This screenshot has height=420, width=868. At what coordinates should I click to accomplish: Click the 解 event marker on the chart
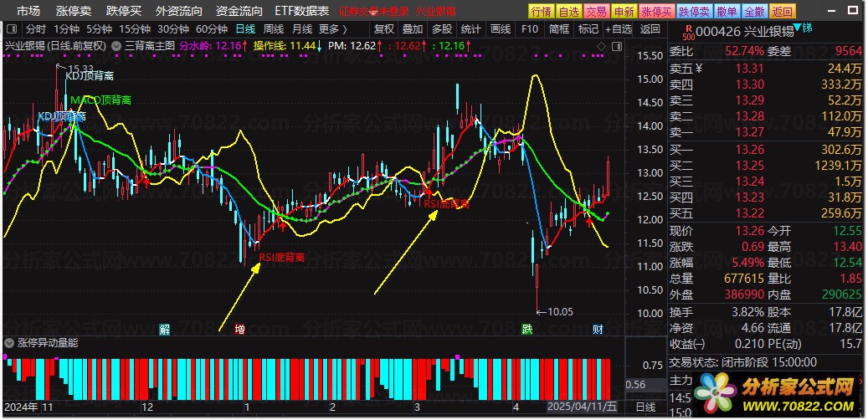164,330
